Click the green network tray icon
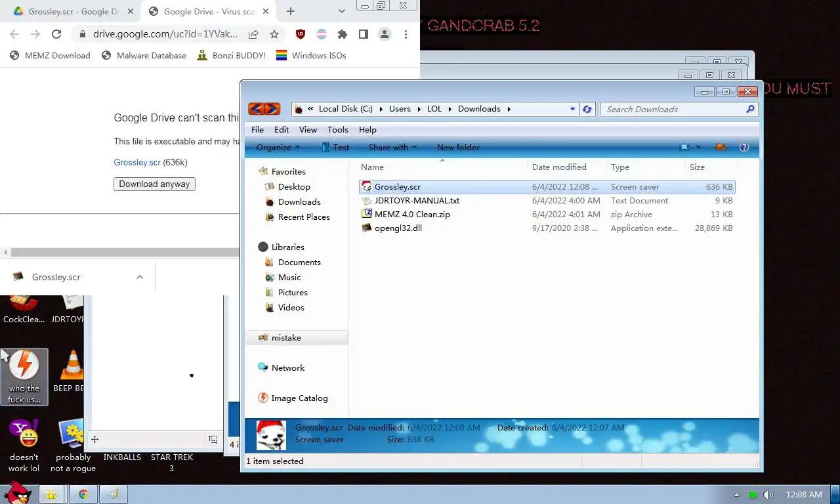Image resolution: width=840 pixels, height=504 pixels. (753, 495)
